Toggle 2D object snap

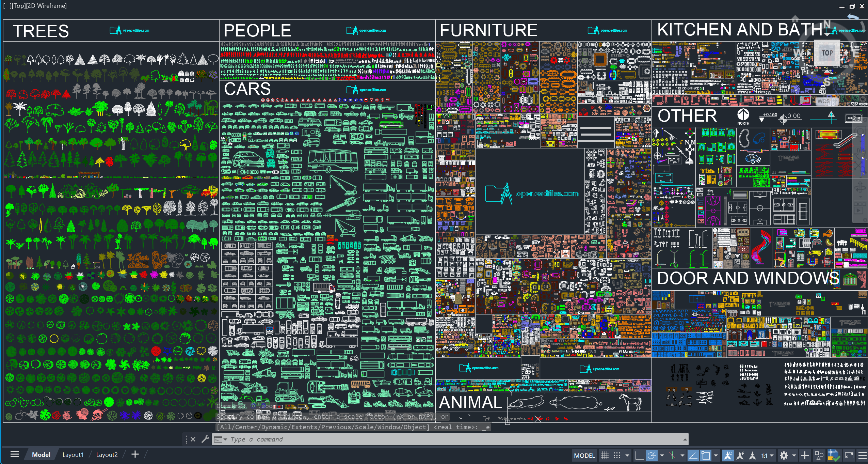706,455
